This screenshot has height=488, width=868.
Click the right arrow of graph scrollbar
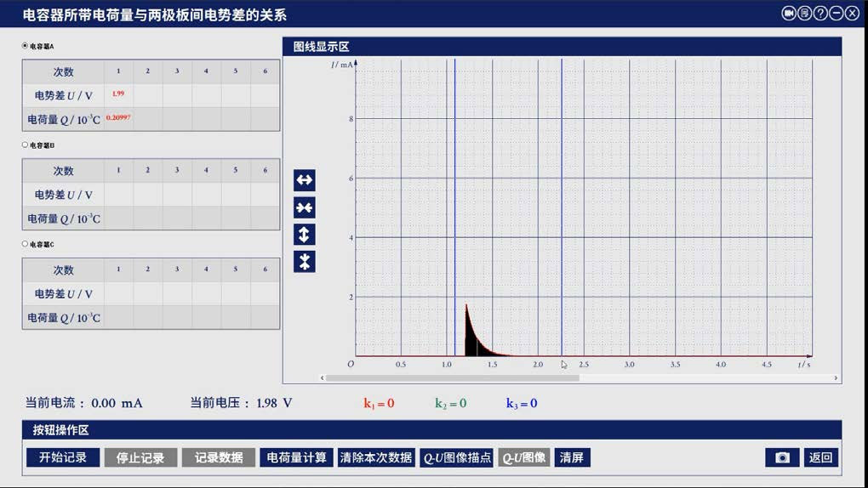836,378
